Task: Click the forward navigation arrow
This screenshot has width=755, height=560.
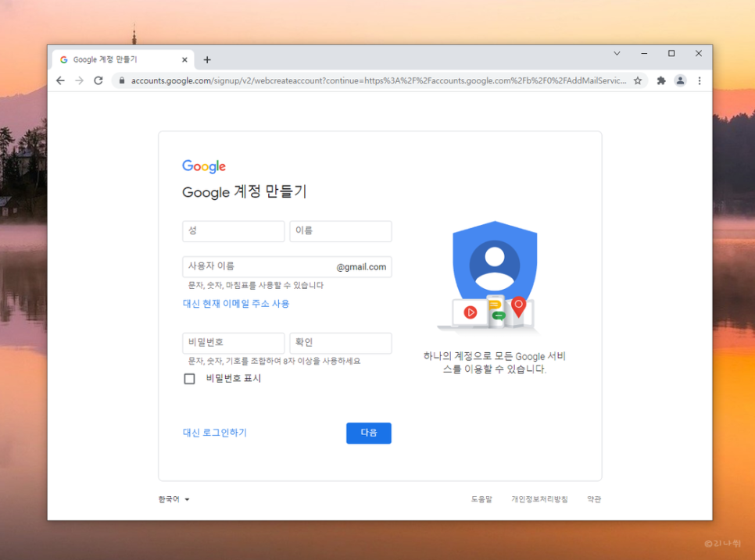Action: (x=79, y=80)
